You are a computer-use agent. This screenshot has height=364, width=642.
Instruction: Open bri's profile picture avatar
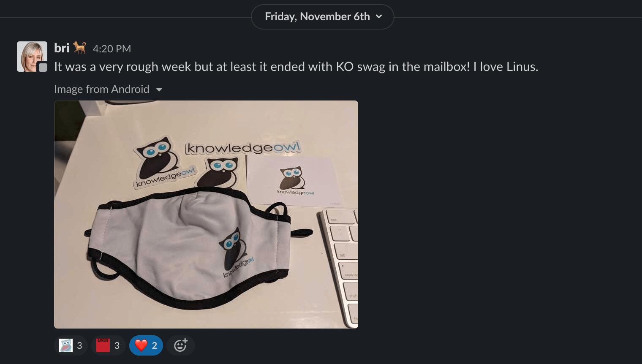coord(32,57)
